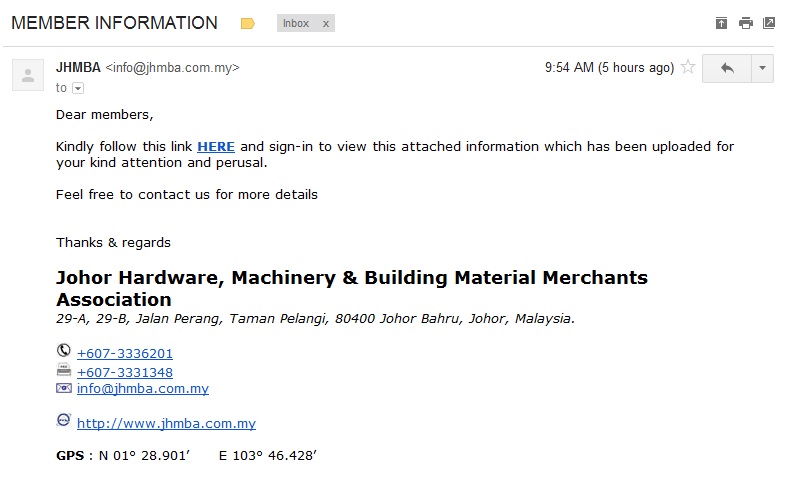Open the email in a new window icon
Image resolution: width=808 pixels, height=484 pixels.
769,23
